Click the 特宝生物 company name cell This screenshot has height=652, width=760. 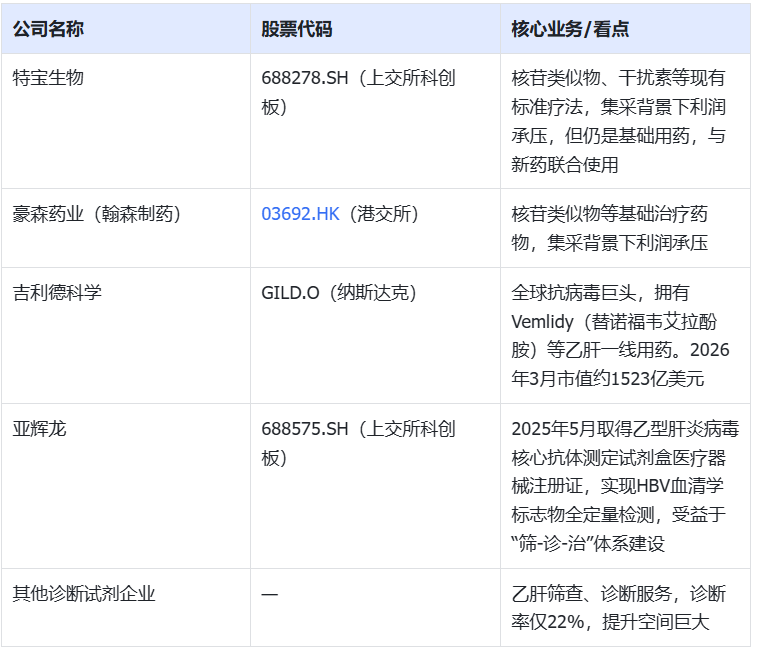126,121
